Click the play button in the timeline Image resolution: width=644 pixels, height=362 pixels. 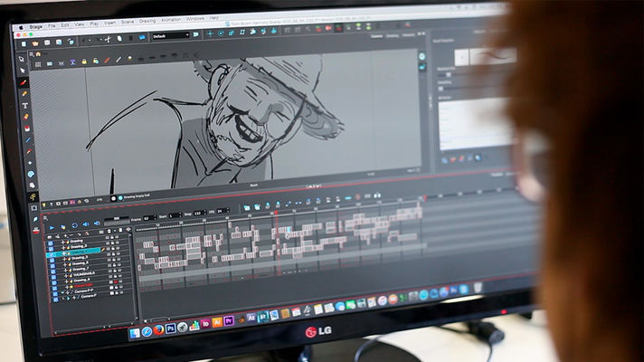(x=52, y=227)
